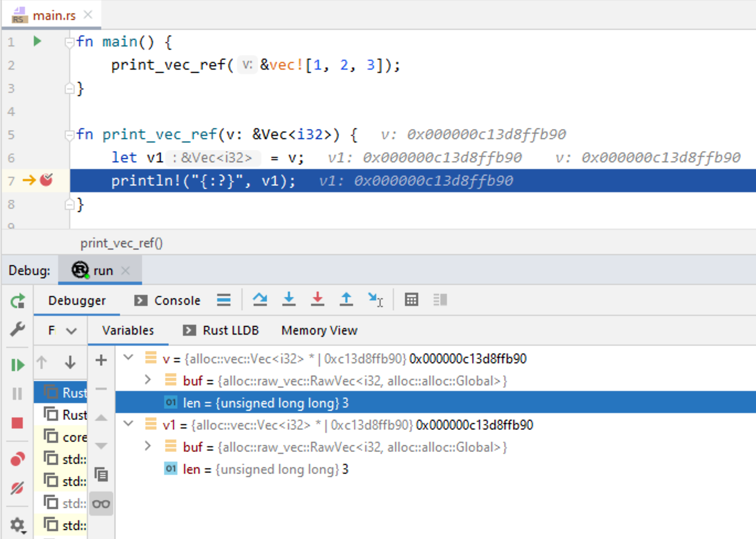
Task: Expand buf under variable v
Action: coord(148,380)
